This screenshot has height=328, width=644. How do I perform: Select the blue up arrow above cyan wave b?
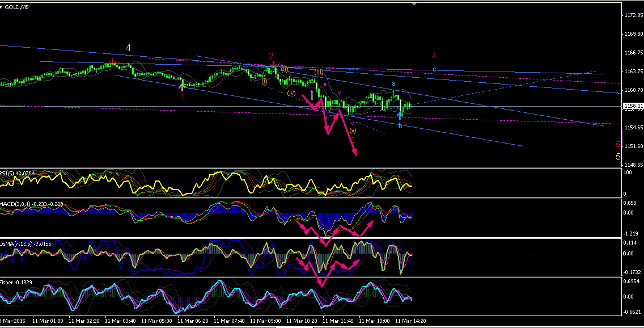pyautogui.click(x=400, y=116)
